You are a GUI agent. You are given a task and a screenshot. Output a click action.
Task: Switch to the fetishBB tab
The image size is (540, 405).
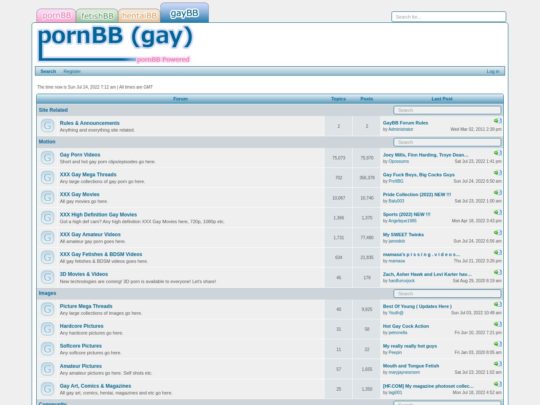tap(97, 16)
